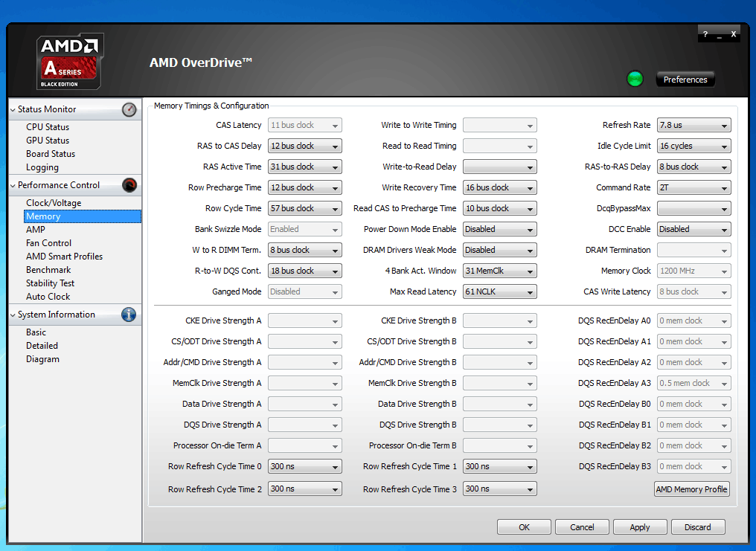Collapse the Performance Control section

(x=13, y=185)
